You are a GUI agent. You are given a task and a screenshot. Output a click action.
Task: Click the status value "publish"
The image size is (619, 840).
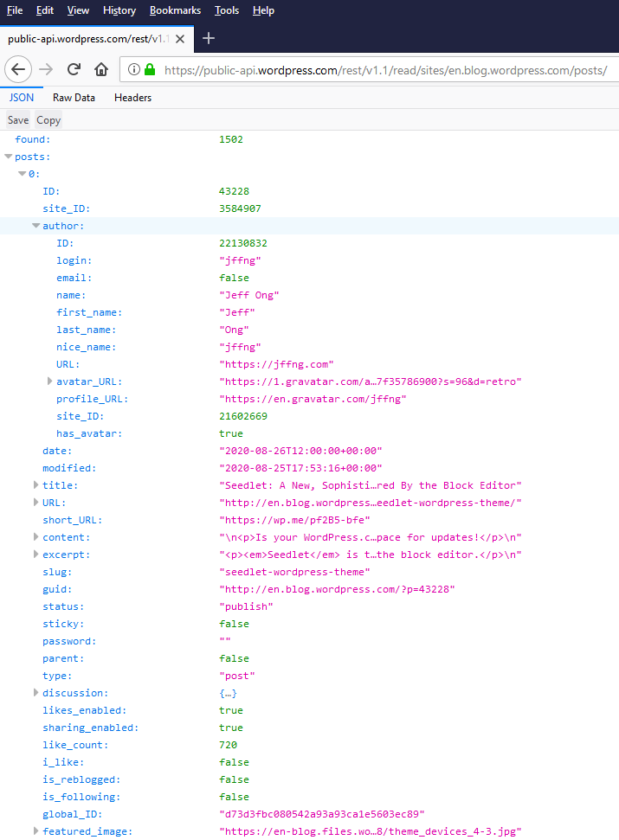[x=246, y=606]
